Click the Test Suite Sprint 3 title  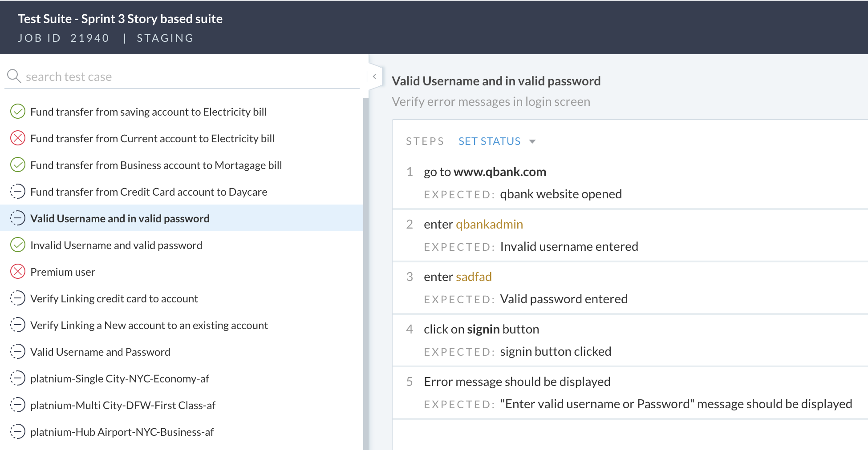[120, 19]
